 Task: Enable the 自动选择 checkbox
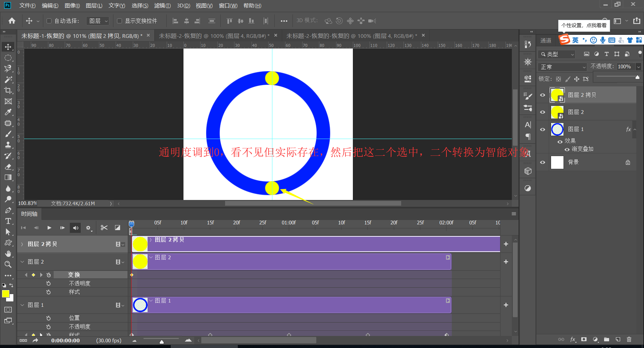click(49, 21)
